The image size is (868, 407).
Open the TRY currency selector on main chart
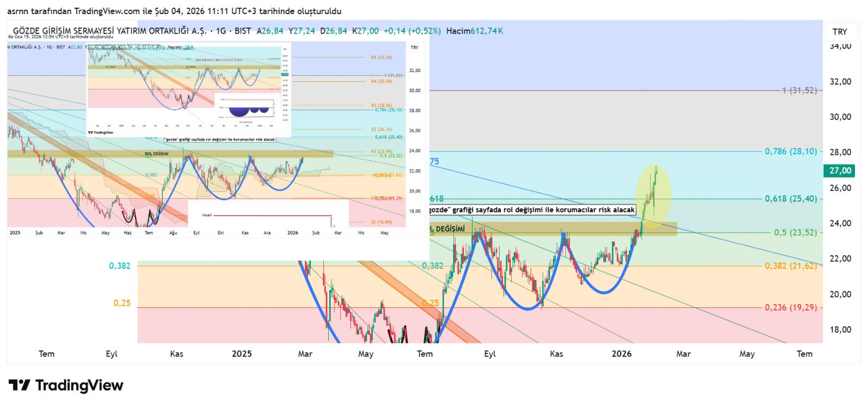(840, 32)
